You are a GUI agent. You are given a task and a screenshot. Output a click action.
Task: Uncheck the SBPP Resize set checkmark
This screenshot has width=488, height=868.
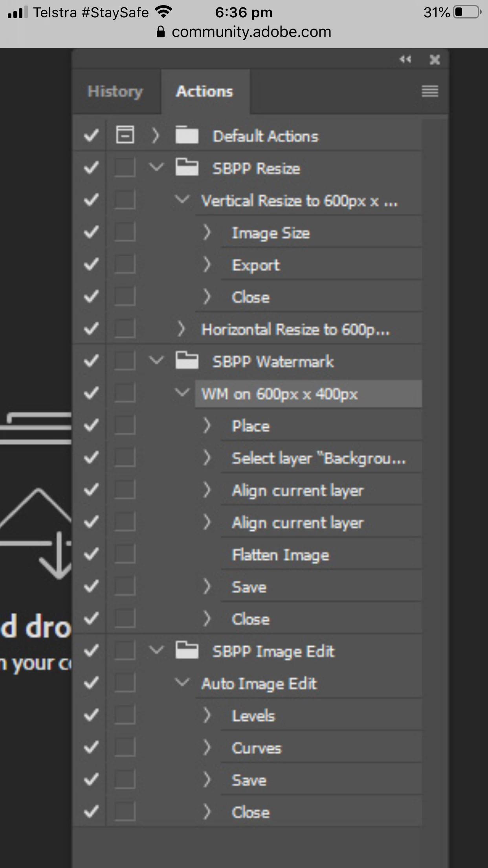point(91,168)
